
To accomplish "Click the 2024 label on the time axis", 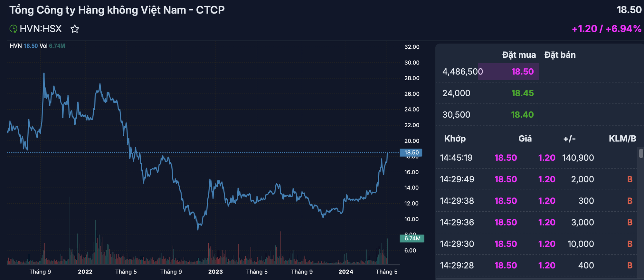I will tap(346, 272).
